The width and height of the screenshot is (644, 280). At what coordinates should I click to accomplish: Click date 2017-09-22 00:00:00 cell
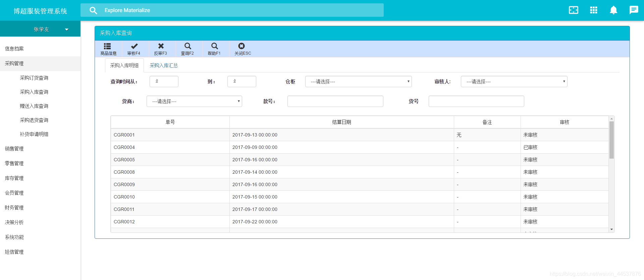click(341, 222)
